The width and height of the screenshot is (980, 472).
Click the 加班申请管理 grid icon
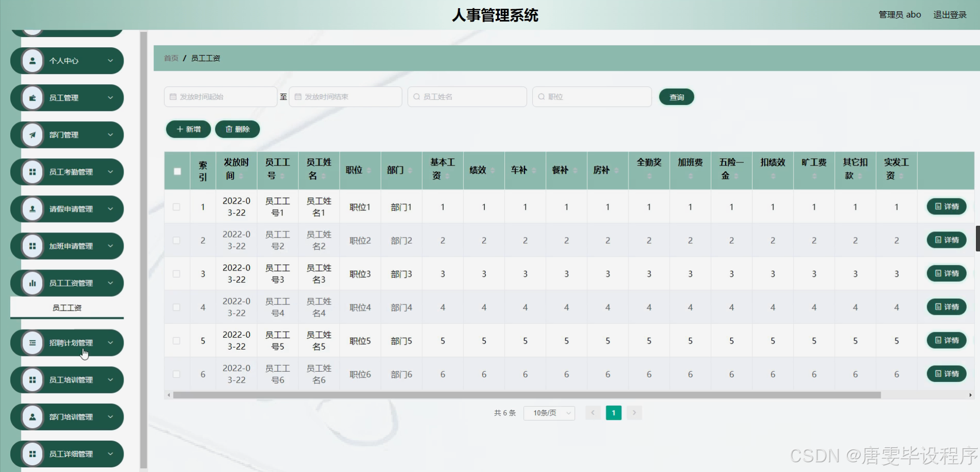[x=32, y=246]
